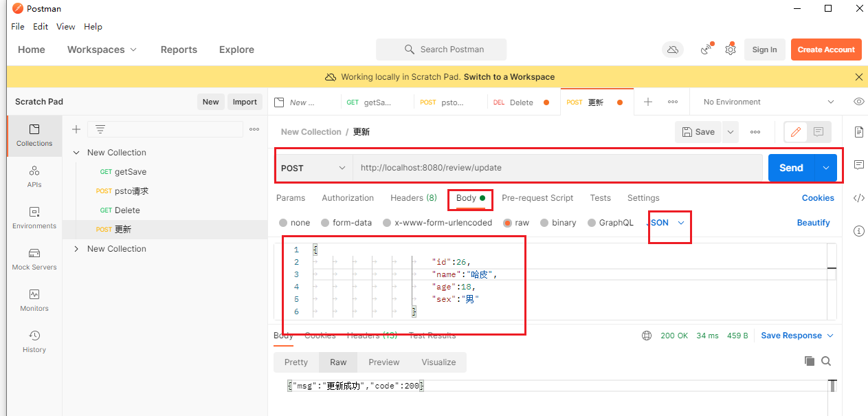Click Switch to a Workspace link
The height and width of the screenshot is (416, 868).
point(509,77)
